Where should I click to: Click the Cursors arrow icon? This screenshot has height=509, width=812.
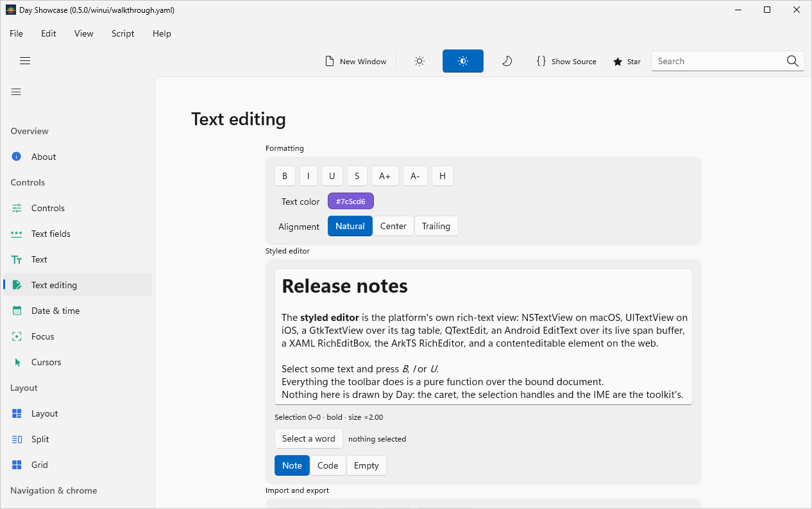click(x=17, y=362)
